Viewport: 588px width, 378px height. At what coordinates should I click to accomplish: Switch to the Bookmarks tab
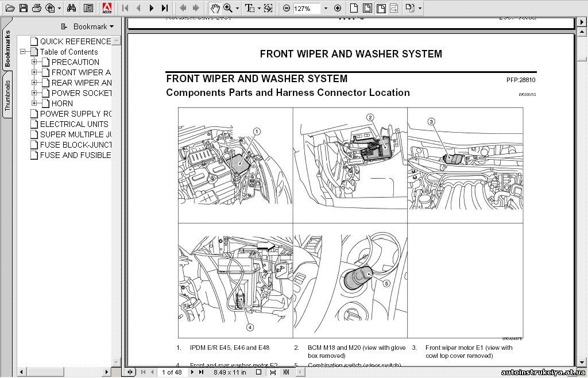pyautogui.click(x=7, y=49)
